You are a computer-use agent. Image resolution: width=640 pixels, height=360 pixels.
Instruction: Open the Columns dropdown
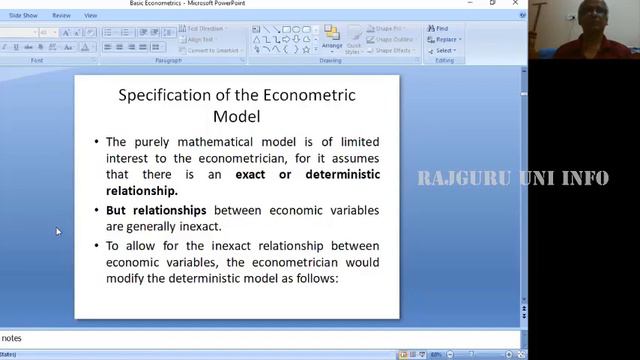click(x=157, y=47)
